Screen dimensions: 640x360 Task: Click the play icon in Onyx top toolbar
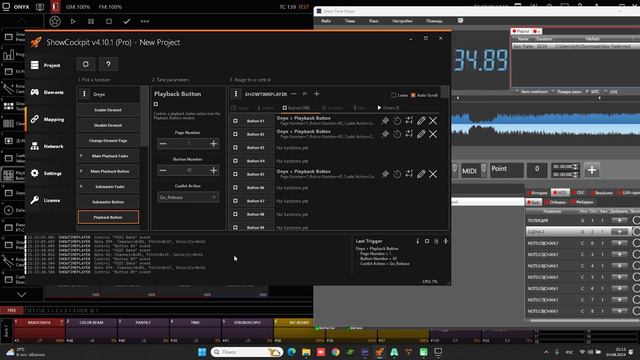click(73, 21)
